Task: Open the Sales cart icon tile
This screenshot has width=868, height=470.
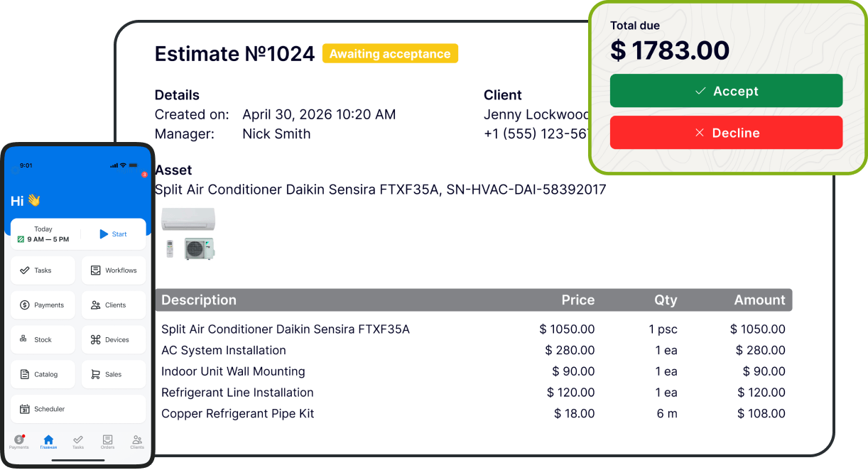Action: [x=114, y=374]
